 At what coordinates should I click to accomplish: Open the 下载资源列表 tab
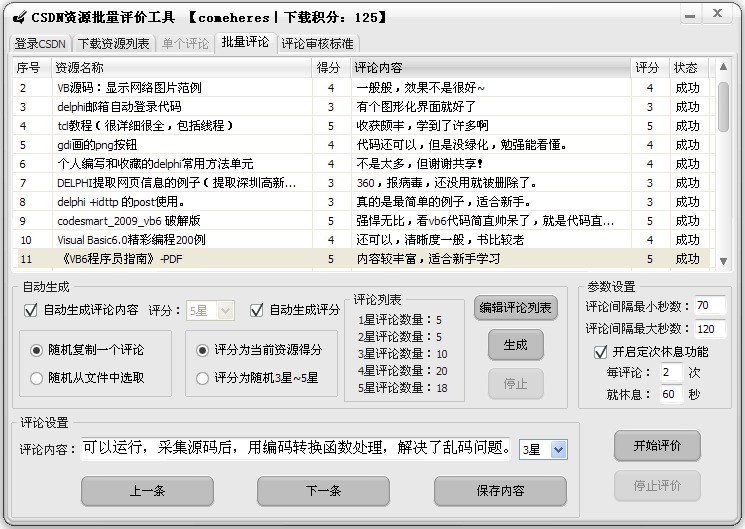click(x=113, y=44)
